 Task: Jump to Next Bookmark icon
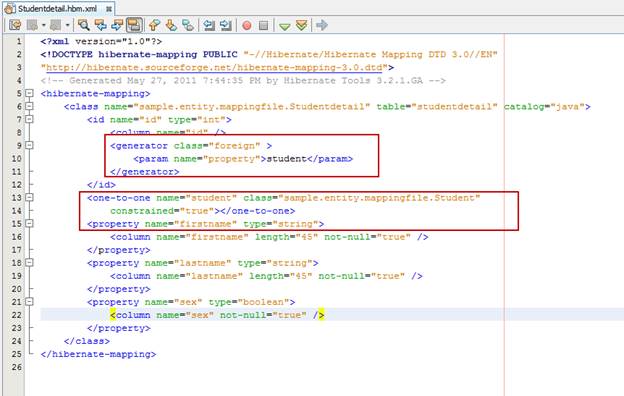[171, 25]
